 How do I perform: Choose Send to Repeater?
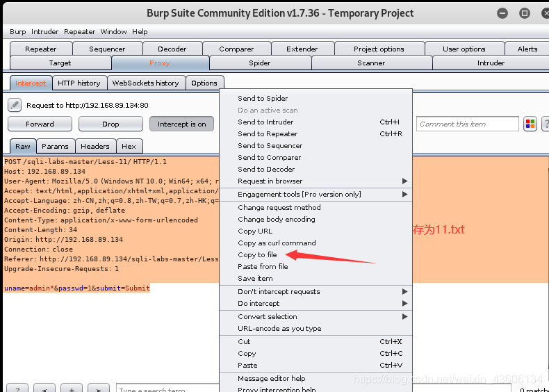(316, 134)
